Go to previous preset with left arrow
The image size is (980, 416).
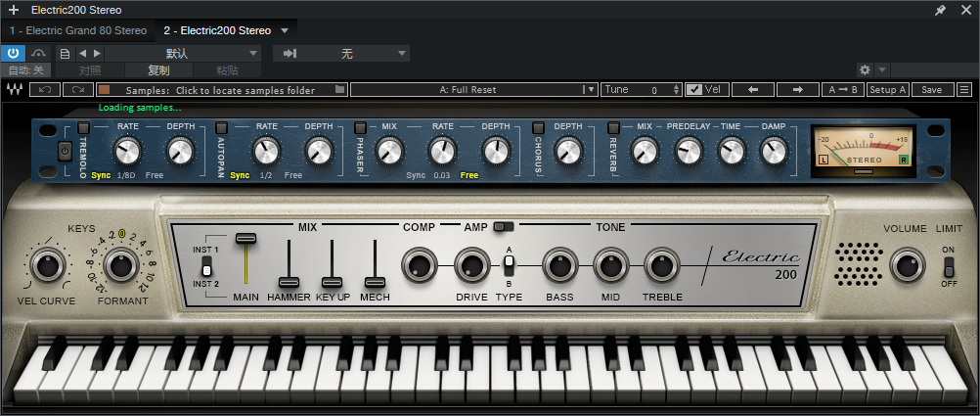82,53
